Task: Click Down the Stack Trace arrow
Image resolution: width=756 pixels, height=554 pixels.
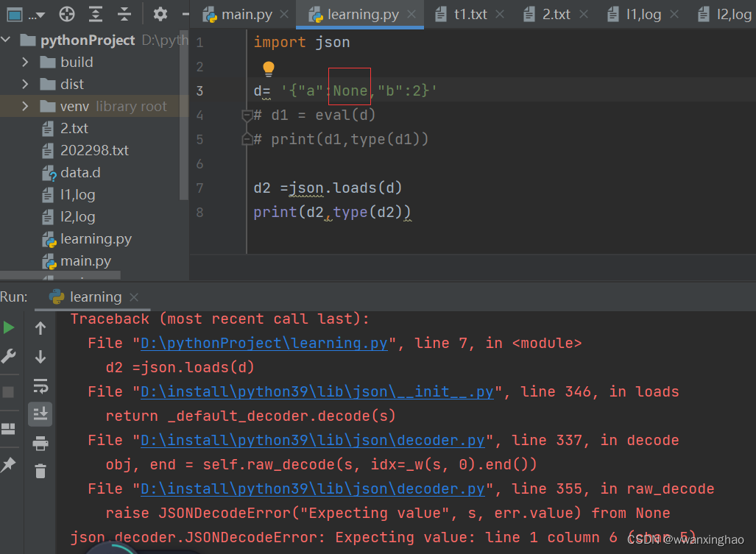Action: coord(40,357)
